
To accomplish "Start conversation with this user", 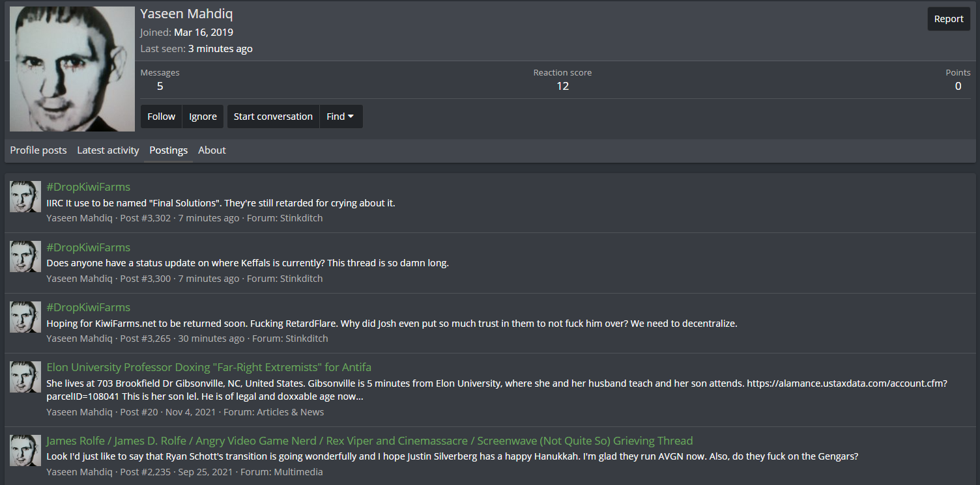I will click(273, 117).
